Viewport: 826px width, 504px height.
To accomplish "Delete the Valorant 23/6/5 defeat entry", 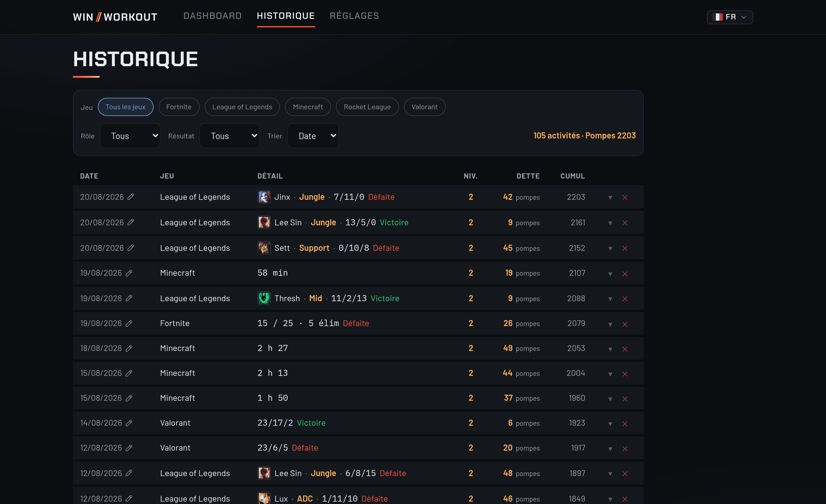I will 625,448.
